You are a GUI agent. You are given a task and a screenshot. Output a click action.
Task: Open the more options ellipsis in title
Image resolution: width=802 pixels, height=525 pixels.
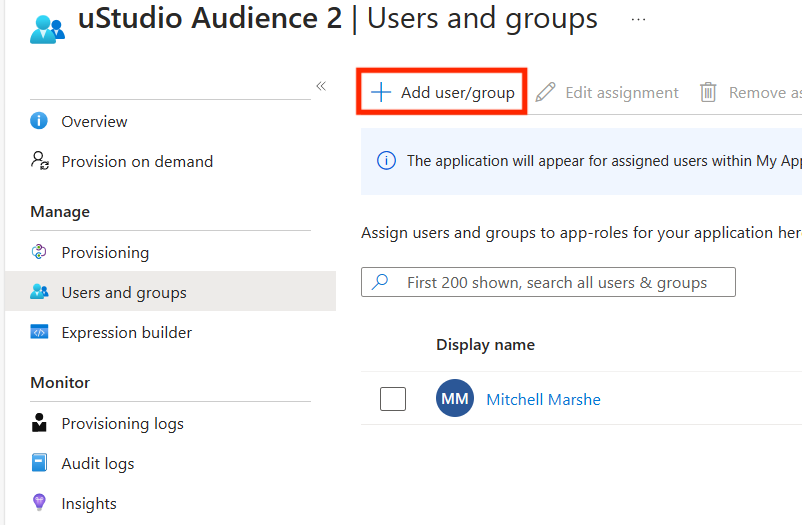pyautogui.click(x=638, y=19)
